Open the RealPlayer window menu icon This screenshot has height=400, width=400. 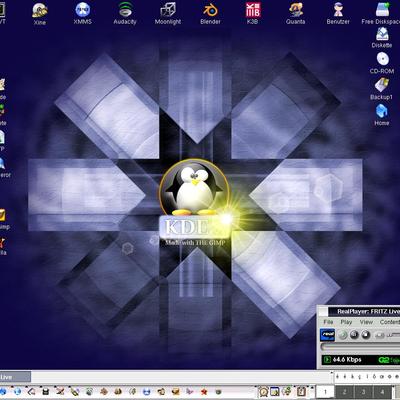tap(323, 312)
